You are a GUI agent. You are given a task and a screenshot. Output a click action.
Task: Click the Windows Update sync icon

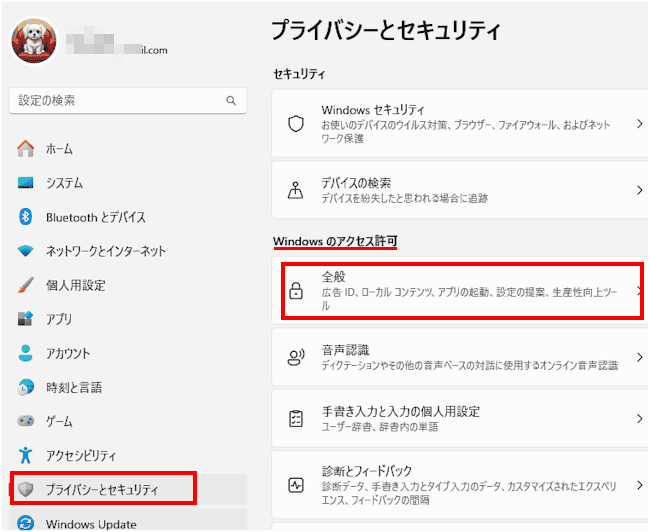25,523
